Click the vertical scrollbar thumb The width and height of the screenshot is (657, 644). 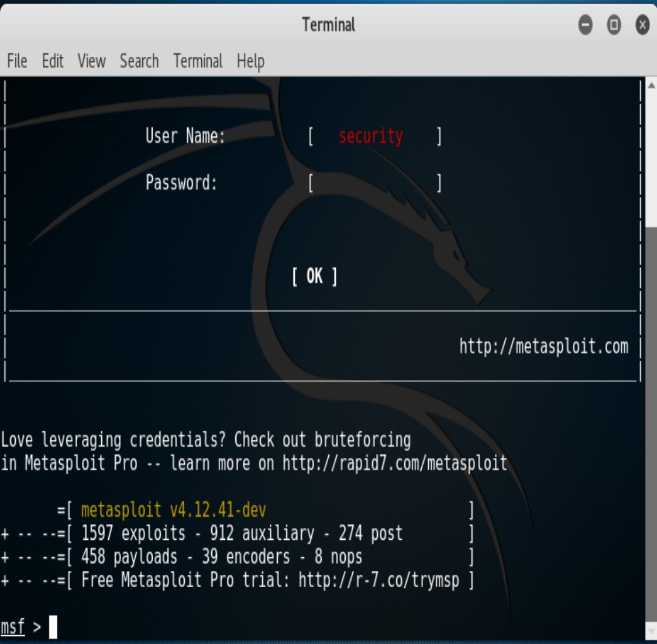click(x=651, y=423)
